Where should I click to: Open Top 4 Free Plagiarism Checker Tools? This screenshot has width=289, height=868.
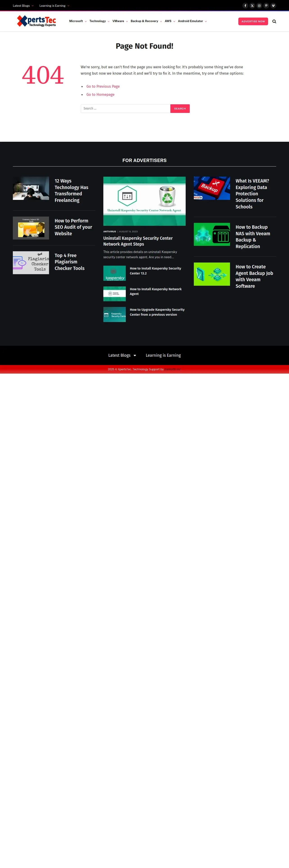(x=70, y=262)
